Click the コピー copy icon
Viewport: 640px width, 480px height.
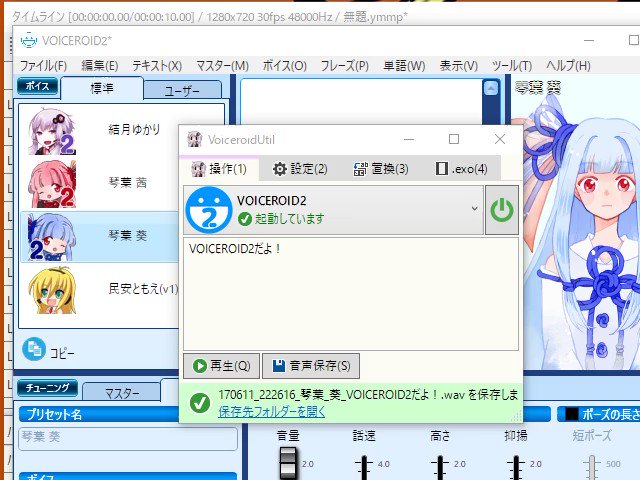pyautogui.click(x=34, y=349)
